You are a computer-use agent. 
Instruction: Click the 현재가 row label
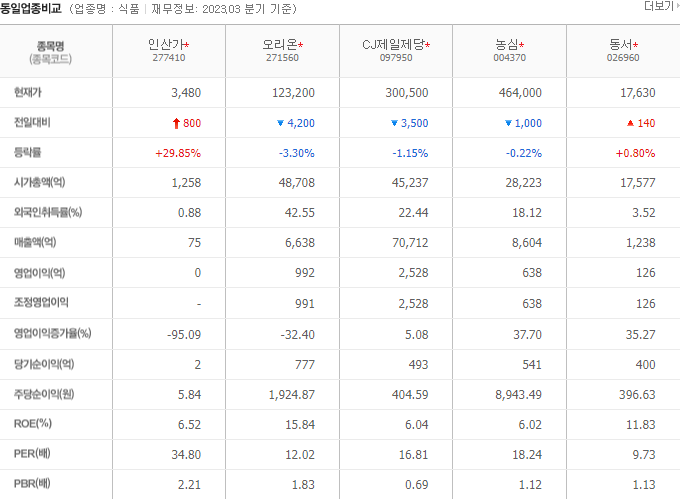(28, 92)
